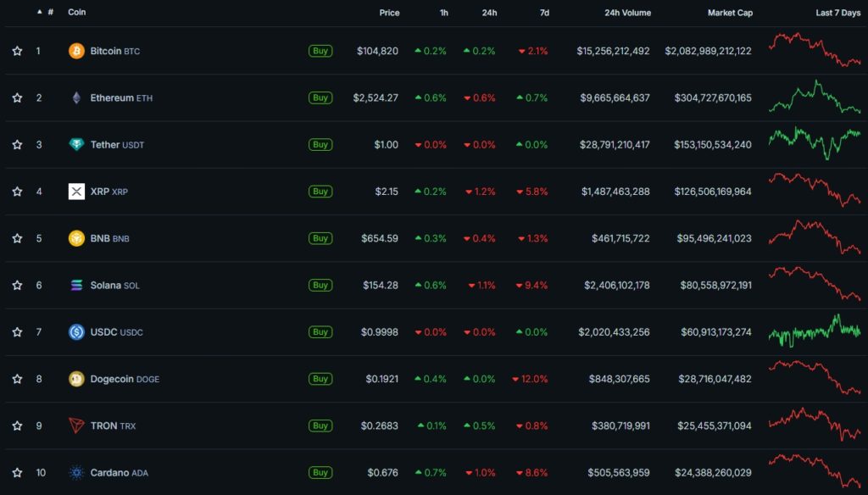Screen dimensions: 868x495
Task: Click the Buy button for Cardano
Action: [320, 473]
